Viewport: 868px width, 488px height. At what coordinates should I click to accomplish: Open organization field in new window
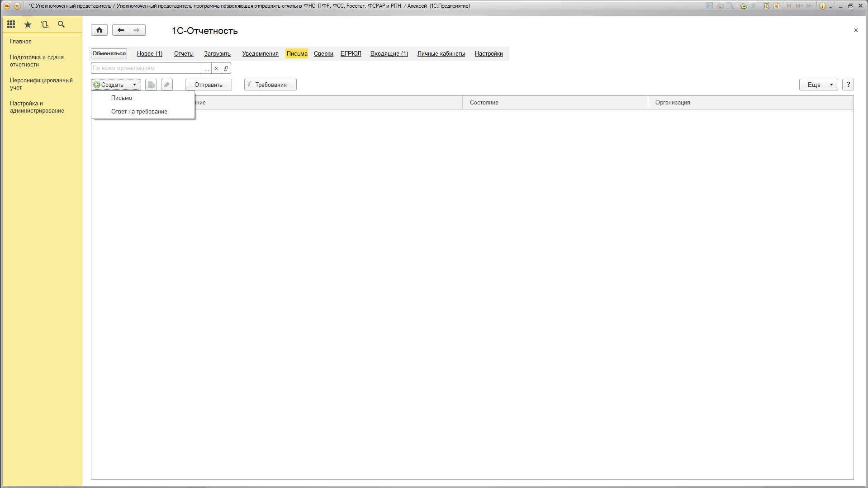[226, 68]
